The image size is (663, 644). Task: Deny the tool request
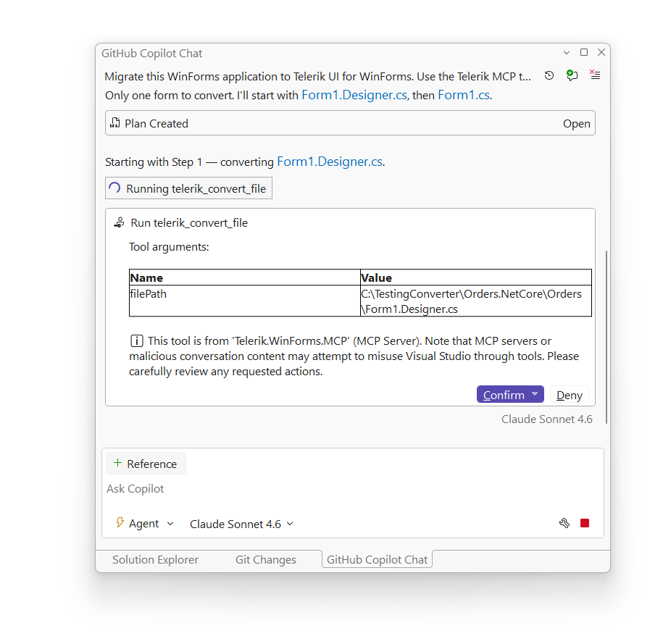(569, 395)
